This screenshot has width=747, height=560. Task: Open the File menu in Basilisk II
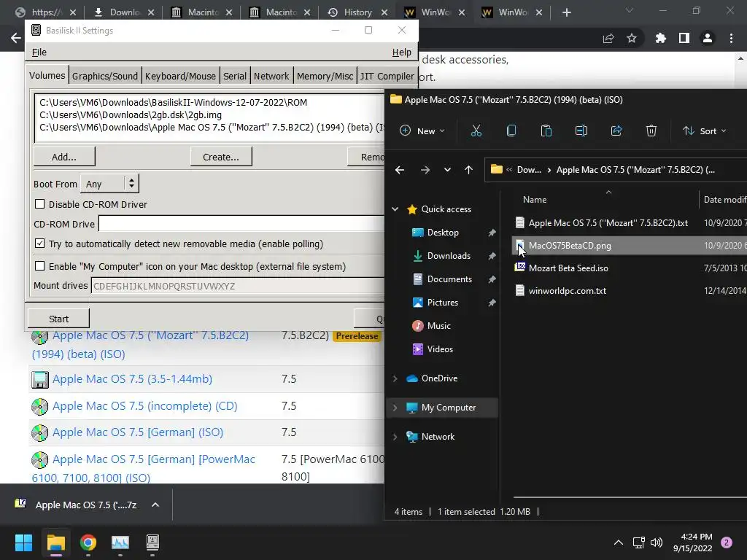point(39,52)
